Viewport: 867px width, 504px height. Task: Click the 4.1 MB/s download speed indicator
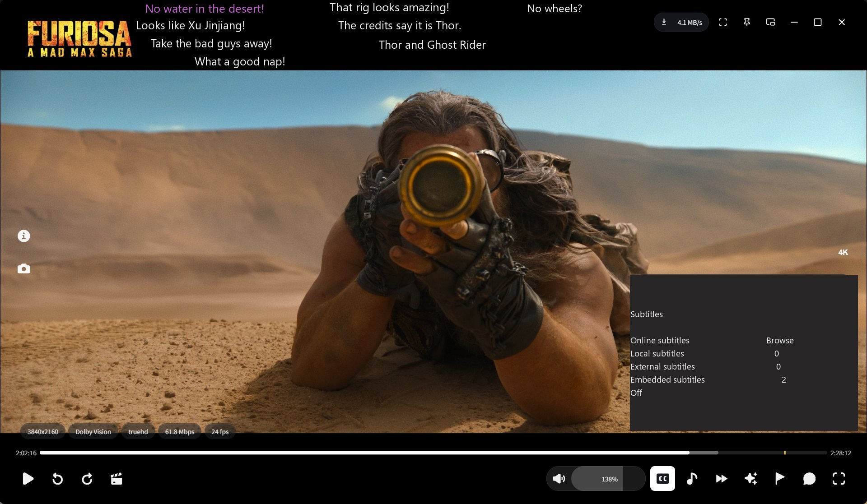(681, 22)
